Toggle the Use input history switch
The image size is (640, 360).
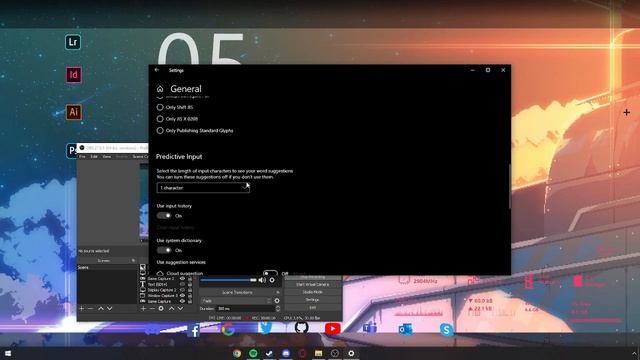coord(164,216)
